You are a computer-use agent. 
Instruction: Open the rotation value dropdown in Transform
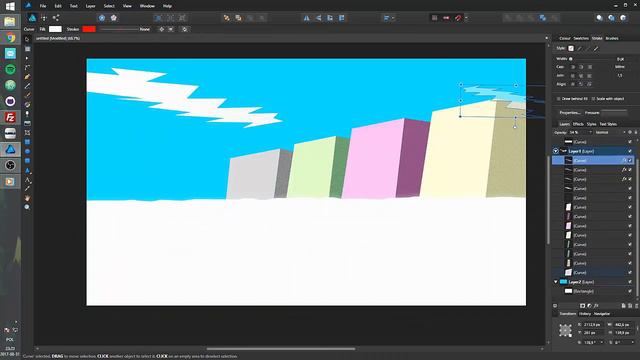[x=602, y=342]
